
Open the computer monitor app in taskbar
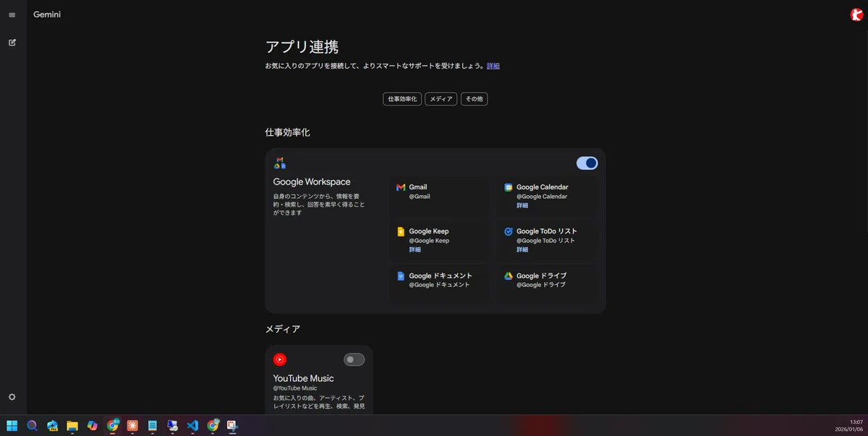pos(172,425)
